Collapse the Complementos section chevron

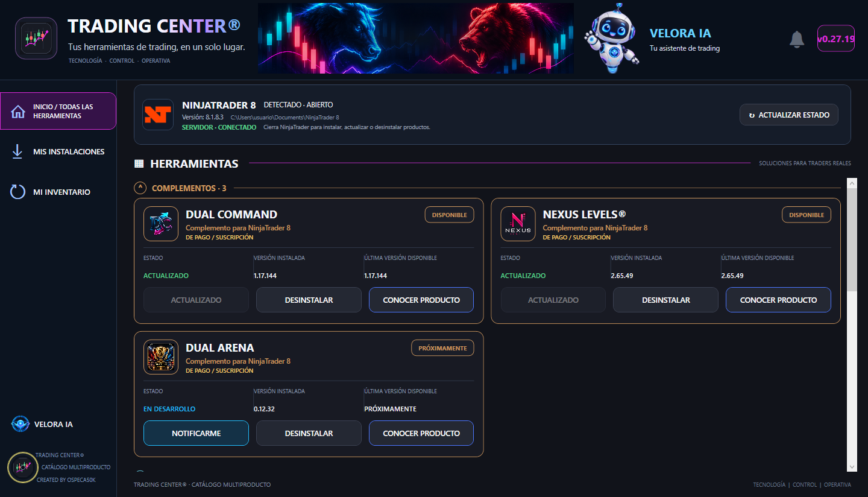coord(140,188)
